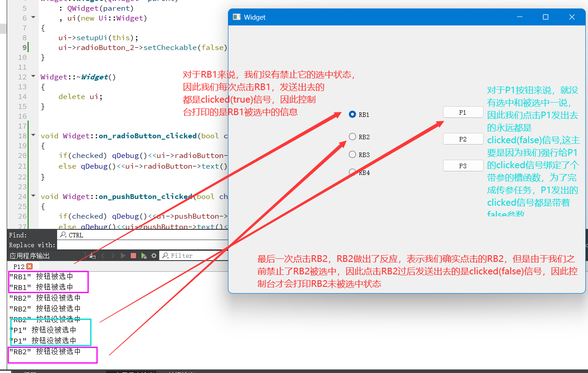The height and width of the screenshot is (373, 588).
Task: Select the RB1 radio button
Action: click(x=352, y=114)
